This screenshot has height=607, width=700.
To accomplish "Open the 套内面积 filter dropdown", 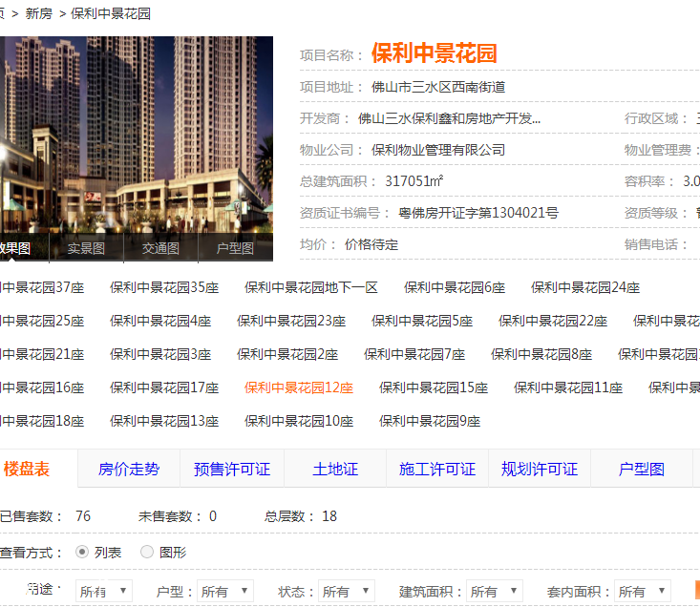I will (x=643, y=592).
